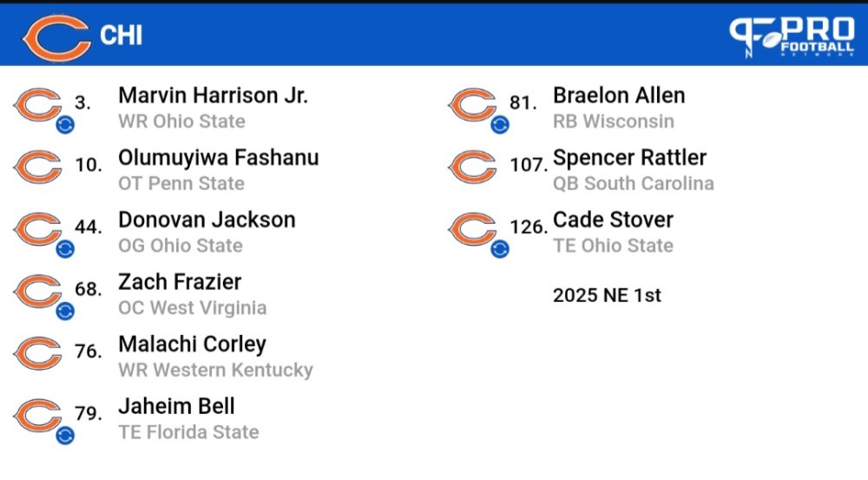Click the 2025 NE 1st future pick
This screenshot has height=480, width=868.
[607, 295]
